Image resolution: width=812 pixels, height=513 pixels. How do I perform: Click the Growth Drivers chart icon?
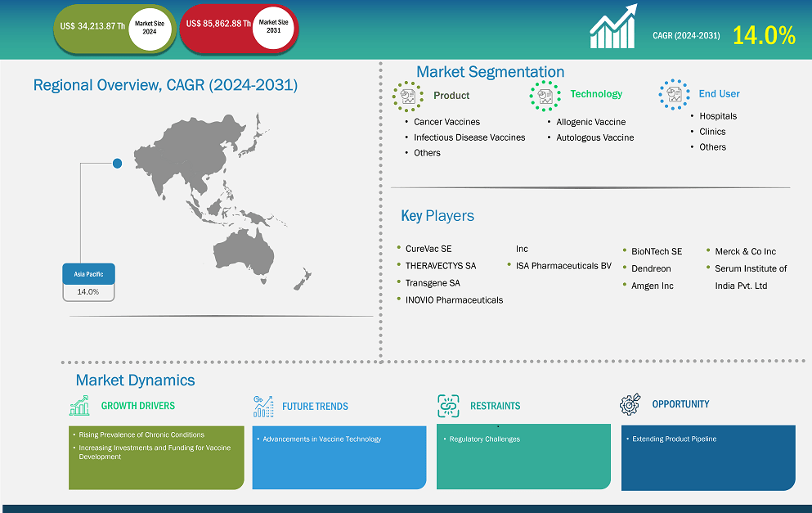pyautogui.click(x=79, y=405)
